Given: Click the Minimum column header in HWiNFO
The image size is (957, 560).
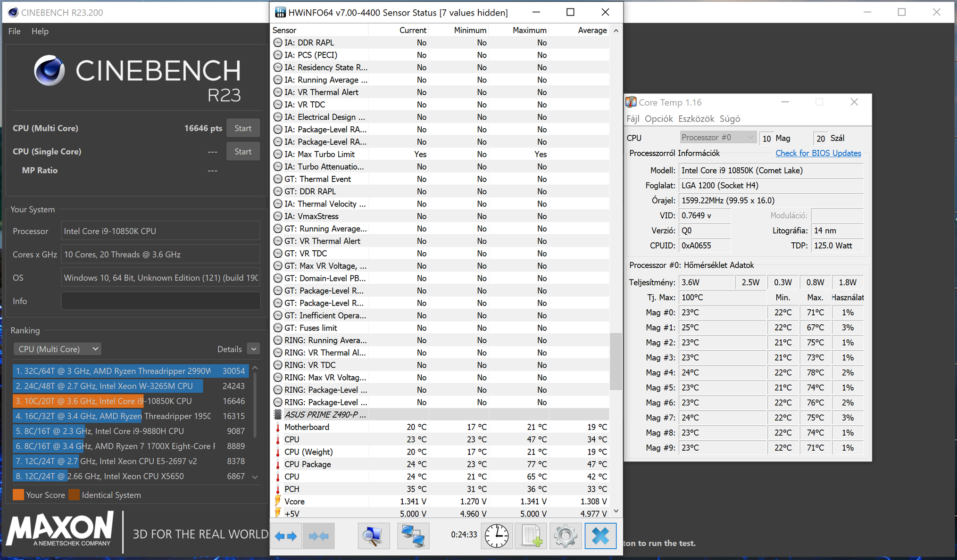Looking at the screenshot, I should pyautogui.click(x=458, y=30).
